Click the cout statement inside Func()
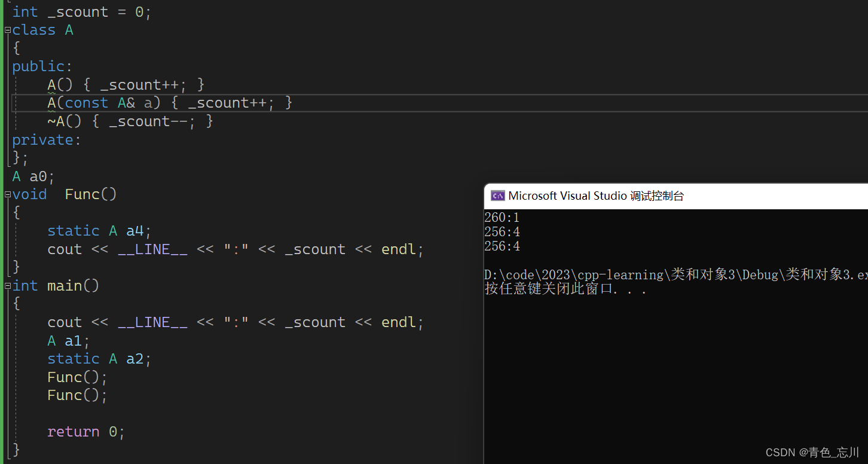 click(236, 249)
